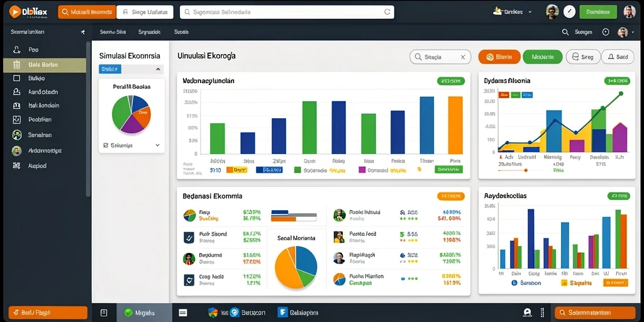Collapse the Simulasi Ekonomsia panel chevron

pyautogui.click(x=158, y=69)
